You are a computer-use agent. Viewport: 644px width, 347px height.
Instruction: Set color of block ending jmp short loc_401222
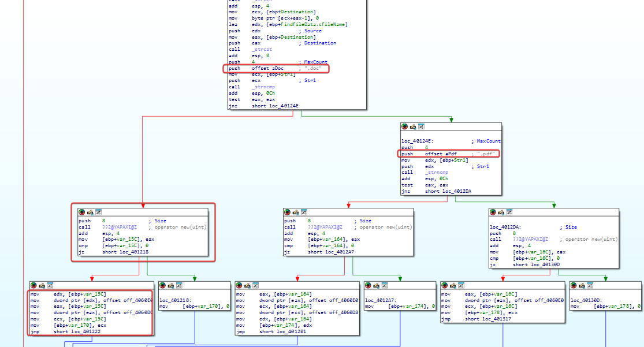(x=33, y=285)
